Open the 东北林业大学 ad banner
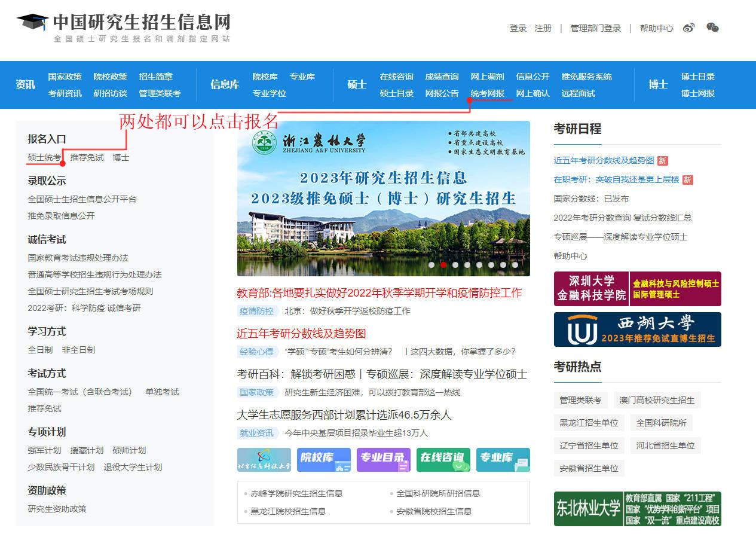This screenshot has height=534, width=756. pos(638,509)
